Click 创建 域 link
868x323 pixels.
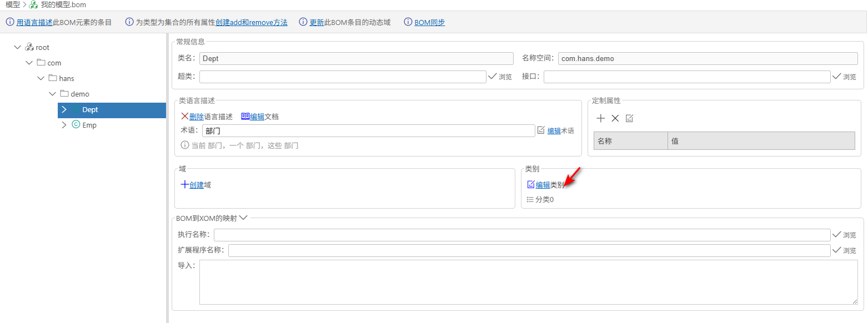point(196,185)
